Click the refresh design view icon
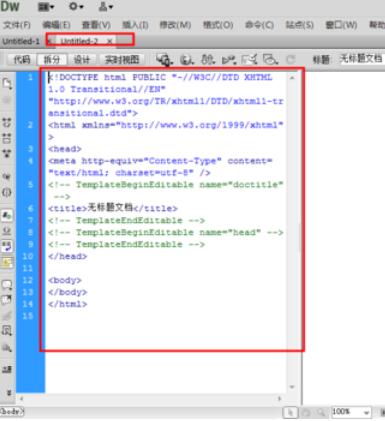Viewport: 385px width, 421px height. pos(291,60)
